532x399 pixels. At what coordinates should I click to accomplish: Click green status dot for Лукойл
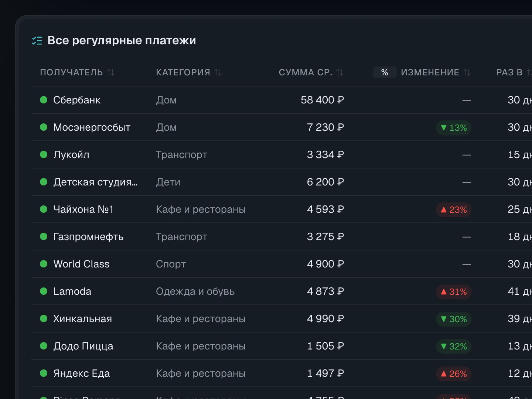(44, 154)
